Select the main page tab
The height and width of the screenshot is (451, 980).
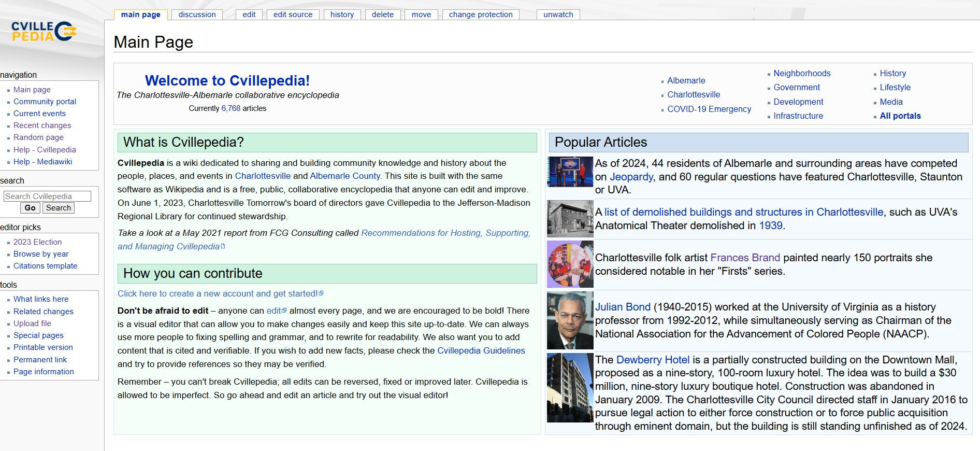click(140, 15)
